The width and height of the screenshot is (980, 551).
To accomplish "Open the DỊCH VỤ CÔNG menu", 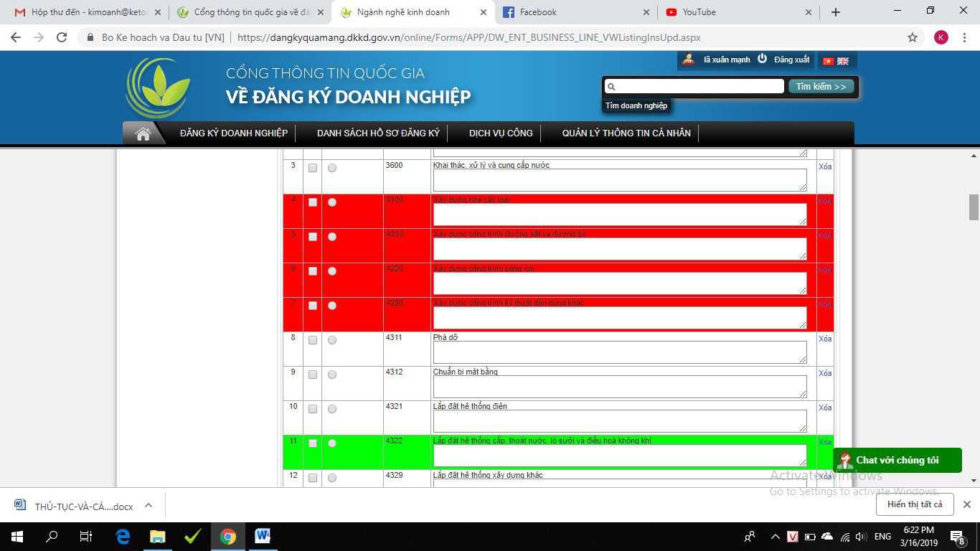I will click(501, 133).
